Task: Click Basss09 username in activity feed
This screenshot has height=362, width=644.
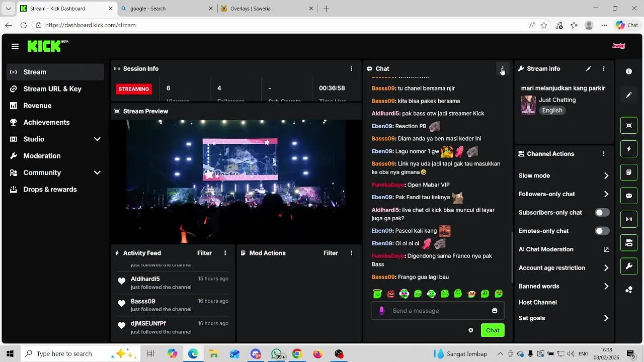Action: tap(143, 301)
